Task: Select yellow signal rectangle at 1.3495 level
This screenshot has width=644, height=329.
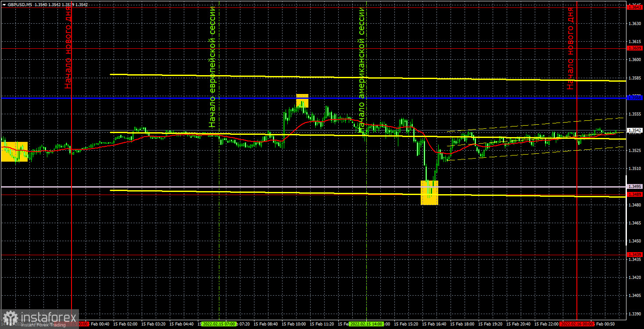Action: (x=429, y=192)
